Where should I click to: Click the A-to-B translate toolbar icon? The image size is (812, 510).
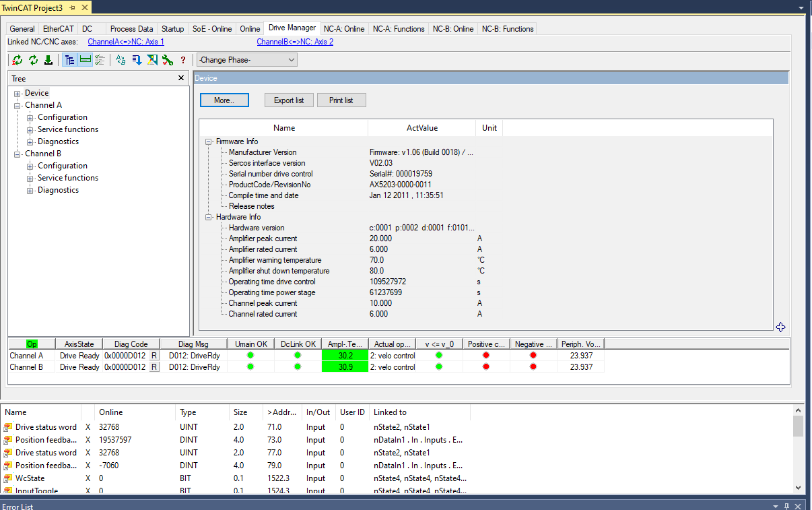point(121,60)
